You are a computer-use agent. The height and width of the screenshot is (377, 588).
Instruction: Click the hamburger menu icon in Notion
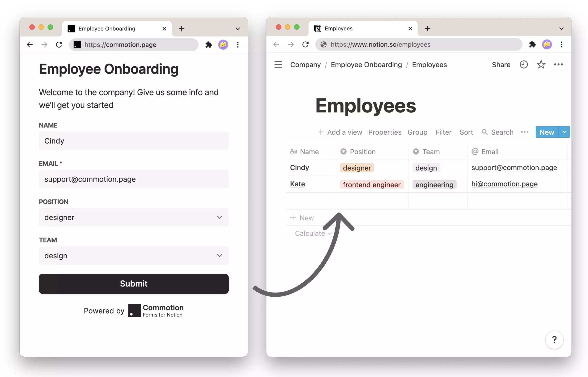[x=279, y=64]
